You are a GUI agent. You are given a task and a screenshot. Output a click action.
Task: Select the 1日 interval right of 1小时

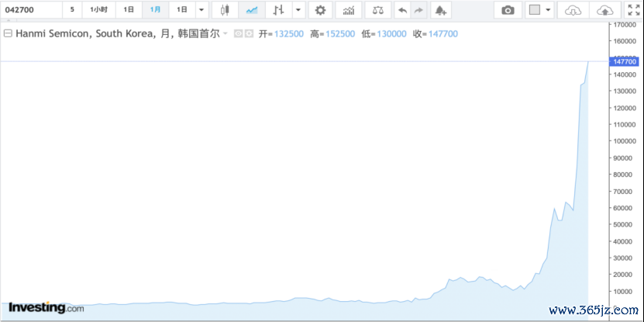[x=129, y=10]
